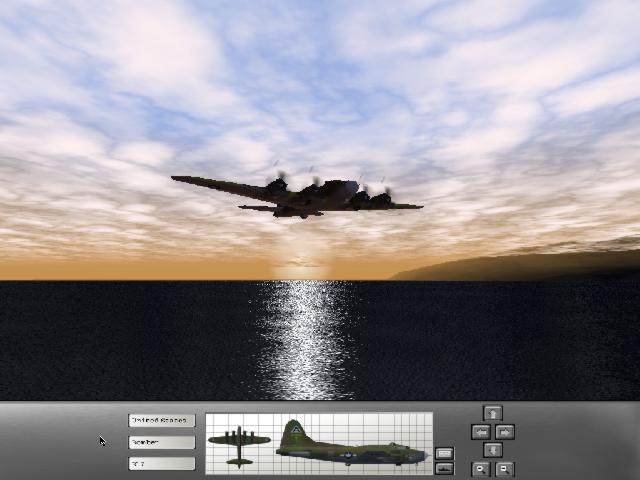Rotate view right with the right arrow
This screenshot has width=640, height=480.
click(x=505, y=432)
